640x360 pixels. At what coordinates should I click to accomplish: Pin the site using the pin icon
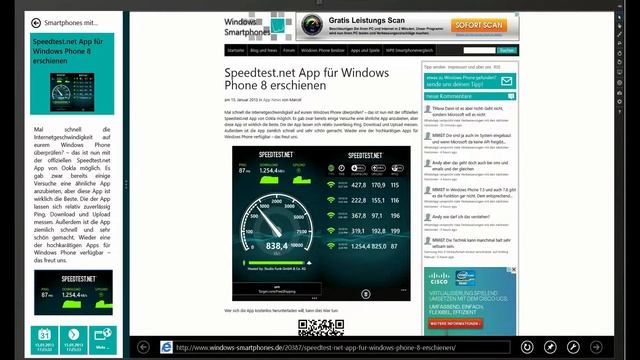tap(550, 347)
